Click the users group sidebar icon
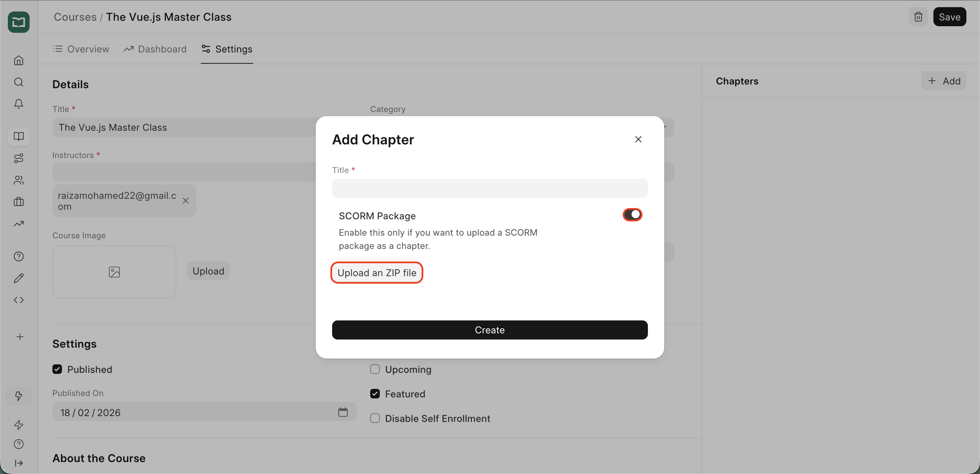The height and width of the screenshot is (474, 980). [19, 180]
